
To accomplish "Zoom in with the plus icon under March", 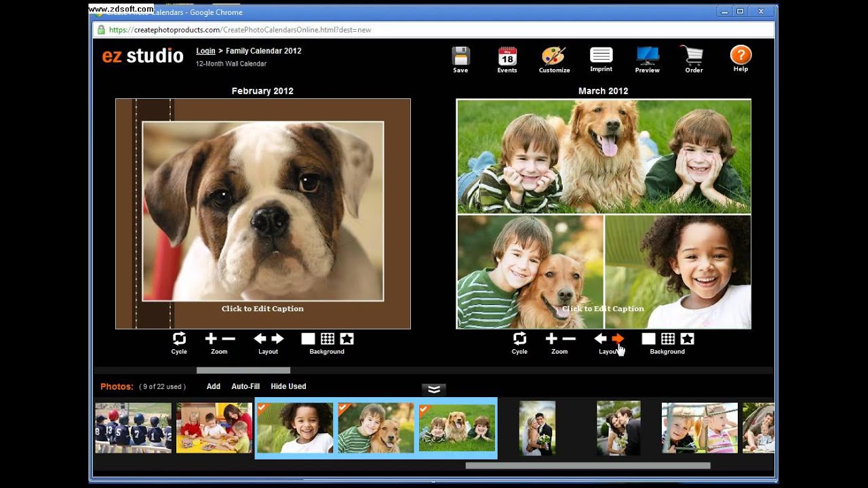I will click(551, 338).
